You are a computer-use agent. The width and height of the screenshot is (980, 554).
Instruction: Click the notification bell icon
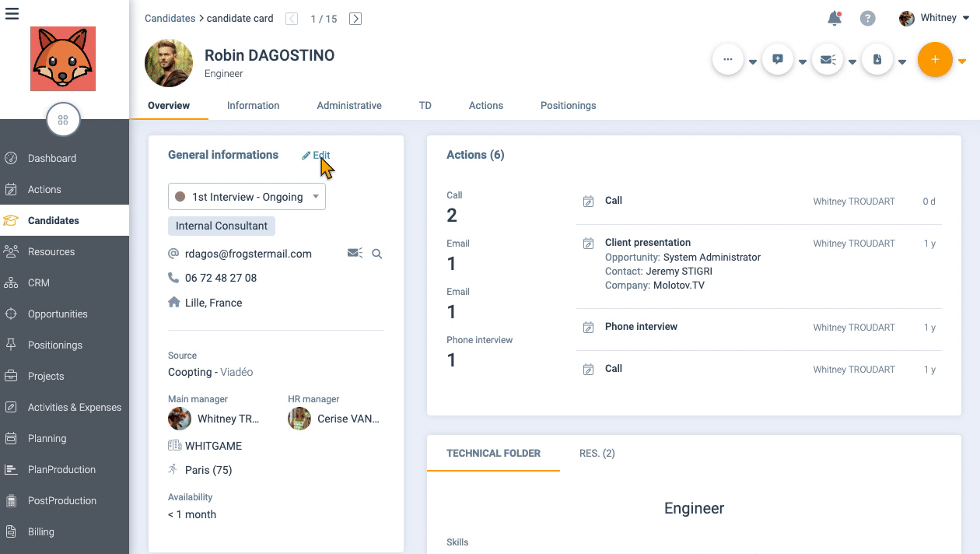(835, 19)
